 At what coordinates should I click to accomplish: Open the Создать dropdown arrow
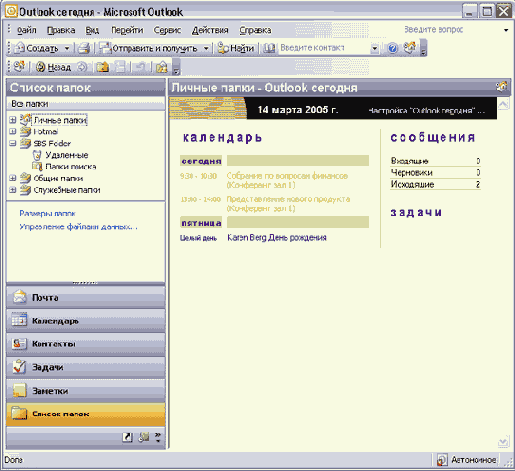coord(67,49)
